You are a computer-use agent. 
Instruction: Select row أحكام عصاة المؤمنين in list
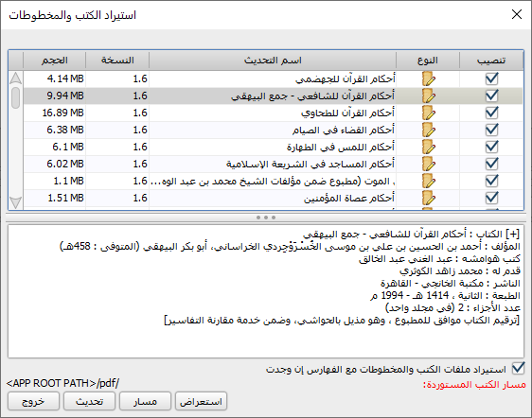(x=273, y=198)
